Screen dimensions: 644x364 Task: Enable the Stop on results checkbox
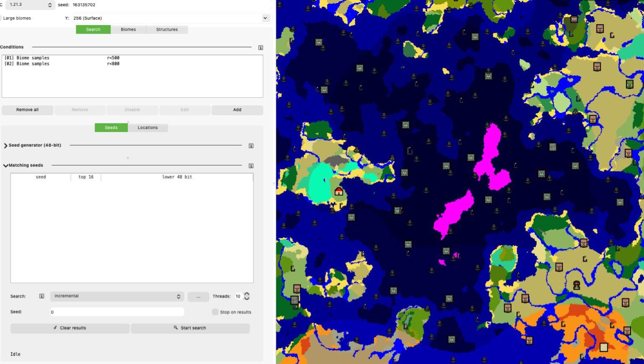coord(215,312)
